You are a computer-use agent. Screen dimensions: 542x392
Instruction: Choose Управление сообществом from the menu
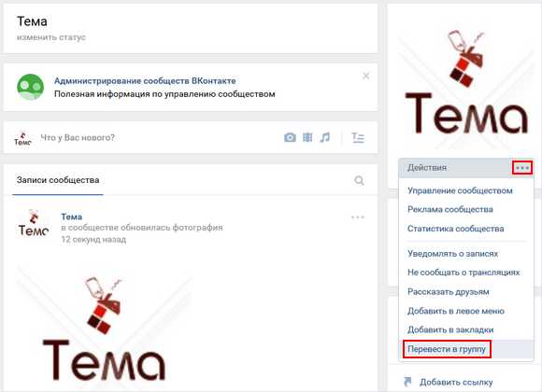point(460,190)
